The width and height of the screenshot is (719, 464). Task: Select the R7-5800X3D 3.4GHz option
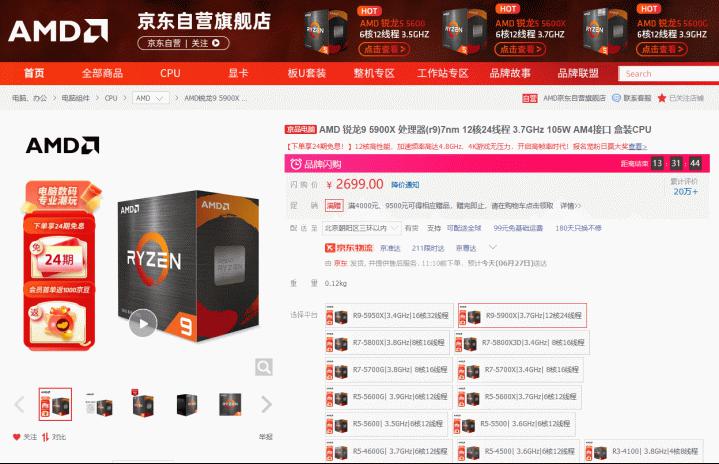[522, 342]
